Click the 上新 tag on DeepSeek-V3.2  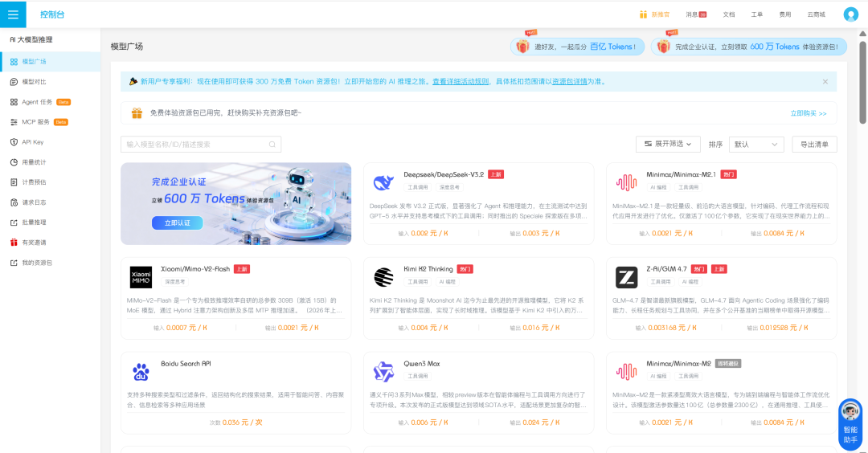pyautogui.click(x=495, y=174)
